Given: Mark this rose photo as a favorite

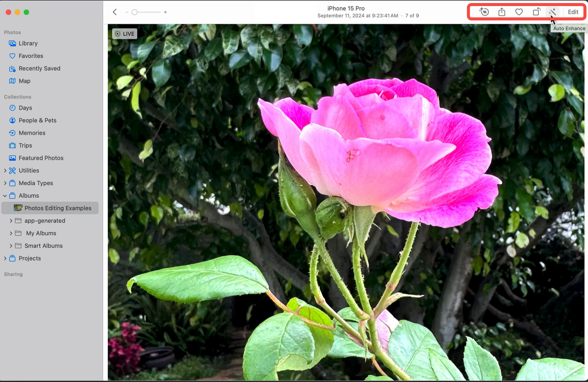Looking at the screenshot, I should (x=519, y=12).
